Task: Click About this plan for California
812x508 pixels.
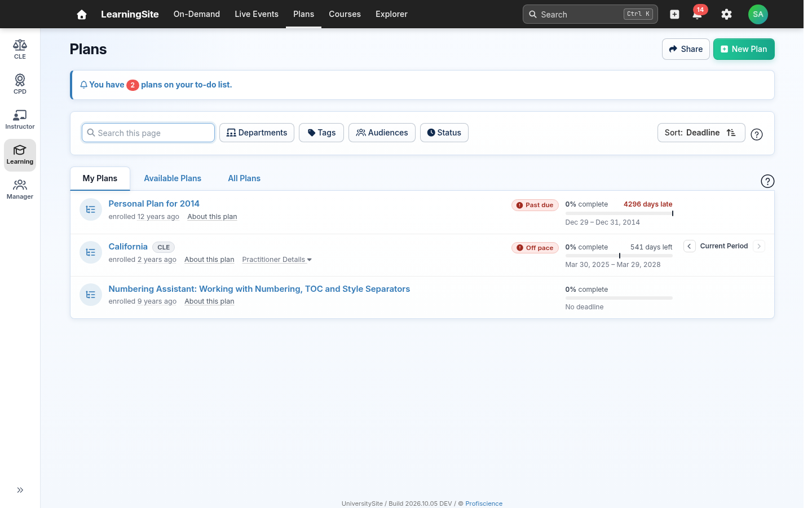Action: point(209,260)
